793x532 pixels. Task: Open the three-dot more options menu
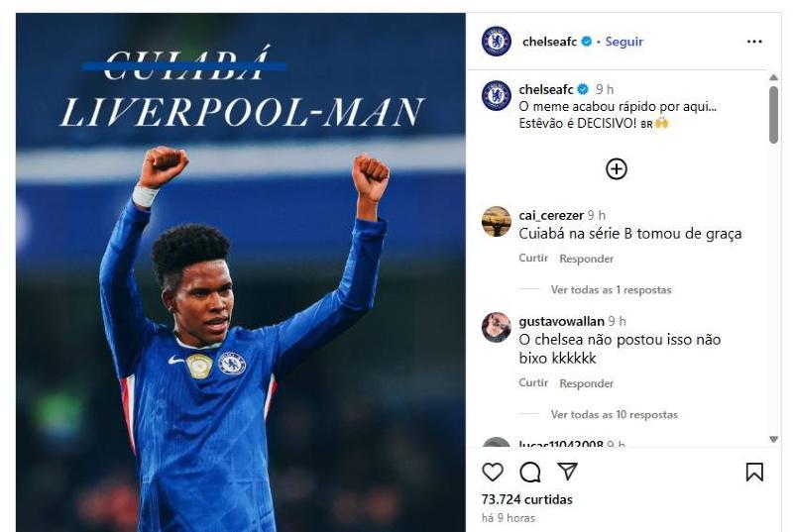pos(754,42)
